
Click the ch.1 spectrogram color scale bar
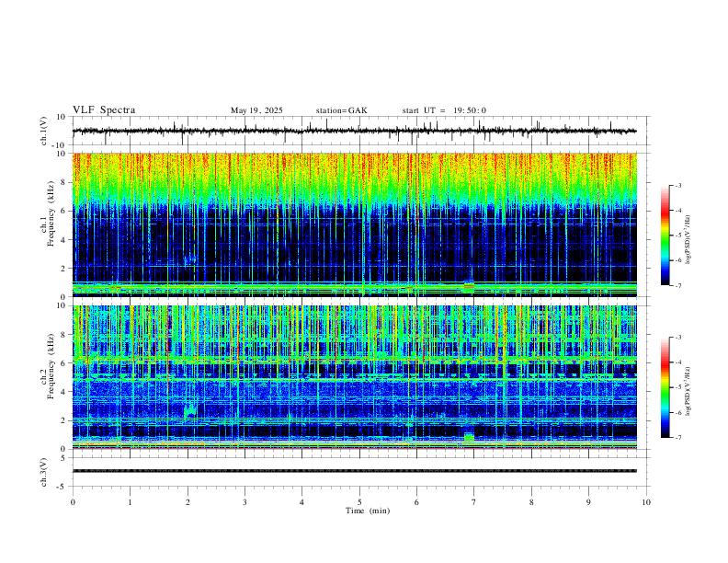coord(665,236)
